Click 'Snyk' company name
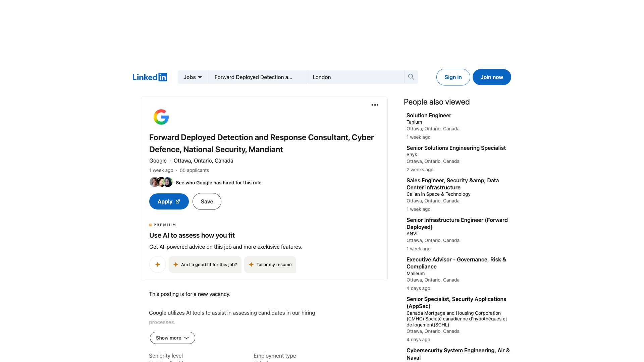The image size is (644, 362). coord(412,155)
